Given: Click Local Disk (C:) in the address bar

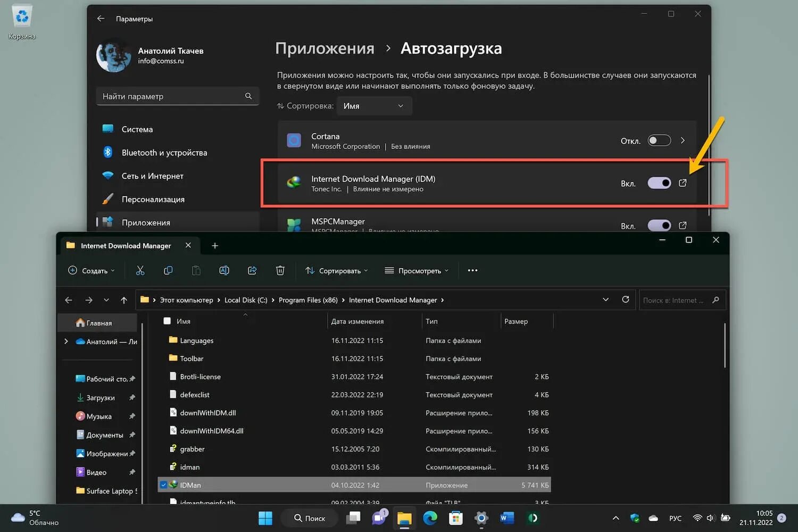Looking at the screenshot, I should pos(246,300).
